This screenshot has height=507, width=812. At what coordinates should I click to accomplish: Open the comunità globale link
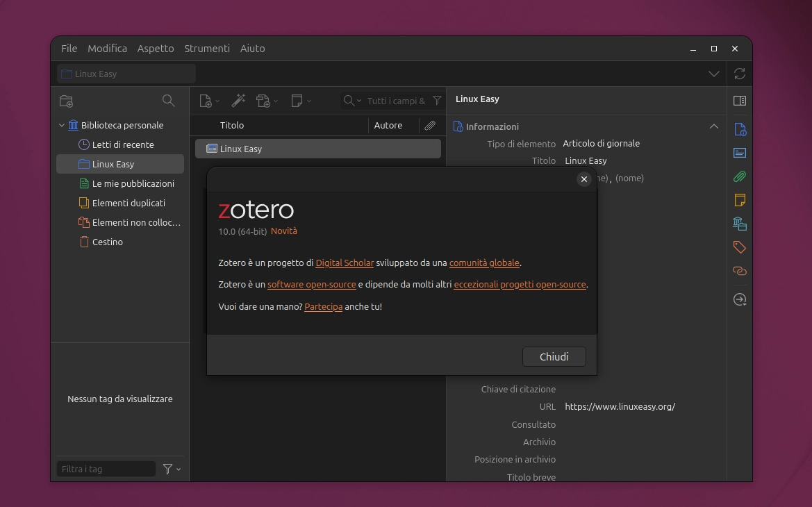[484, 263]
